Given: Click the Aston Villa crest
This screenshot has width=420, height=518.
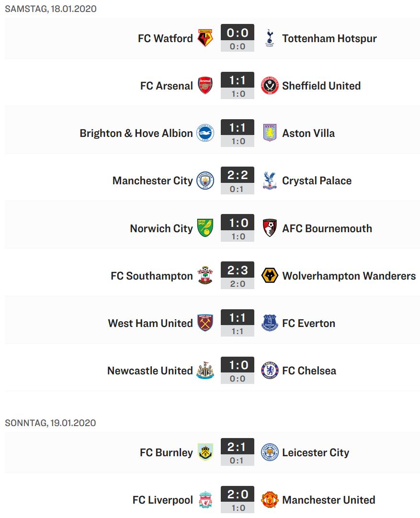Looking at the screenshot, I should click(270, 133).
